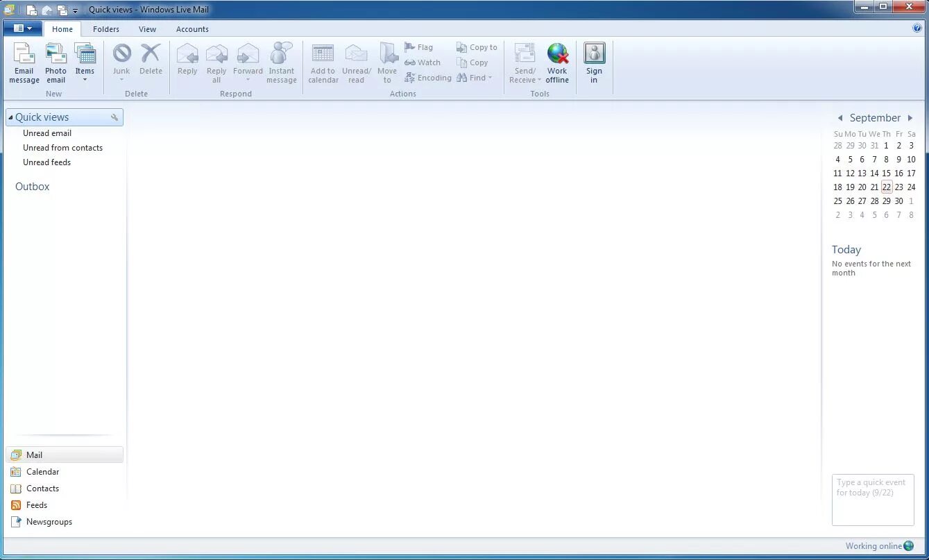Switch to Work offline
The image size is (929, 560).
click(557, 63)
